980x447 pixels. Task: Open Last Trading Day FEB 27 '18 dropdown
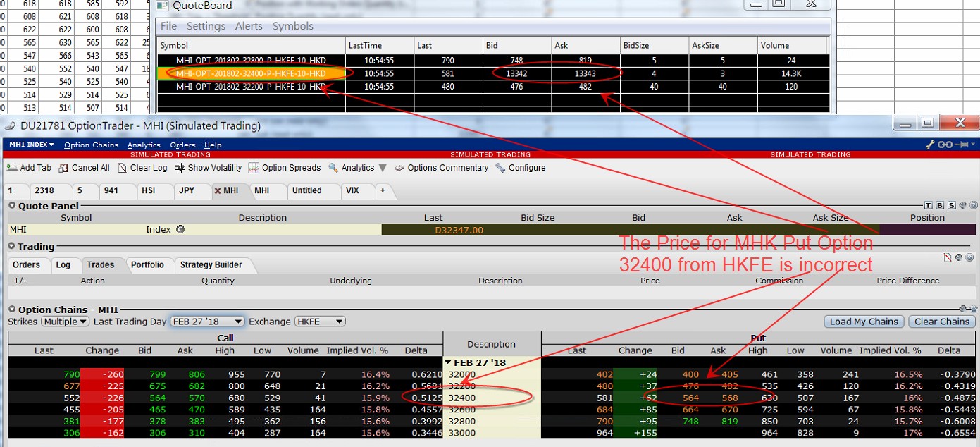point(207,322)
